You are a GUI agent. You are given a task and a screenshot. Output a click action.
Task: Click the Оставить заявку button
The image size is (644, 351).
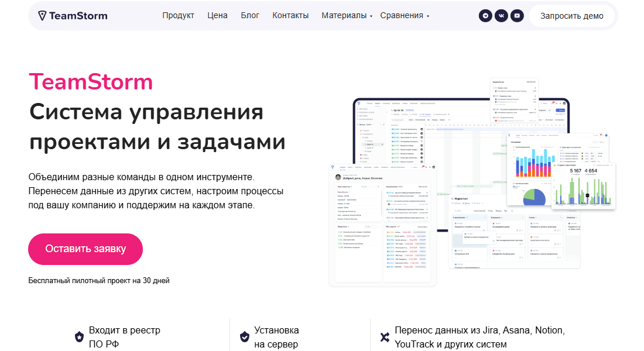pyautogui.click(x=85, y=249)
